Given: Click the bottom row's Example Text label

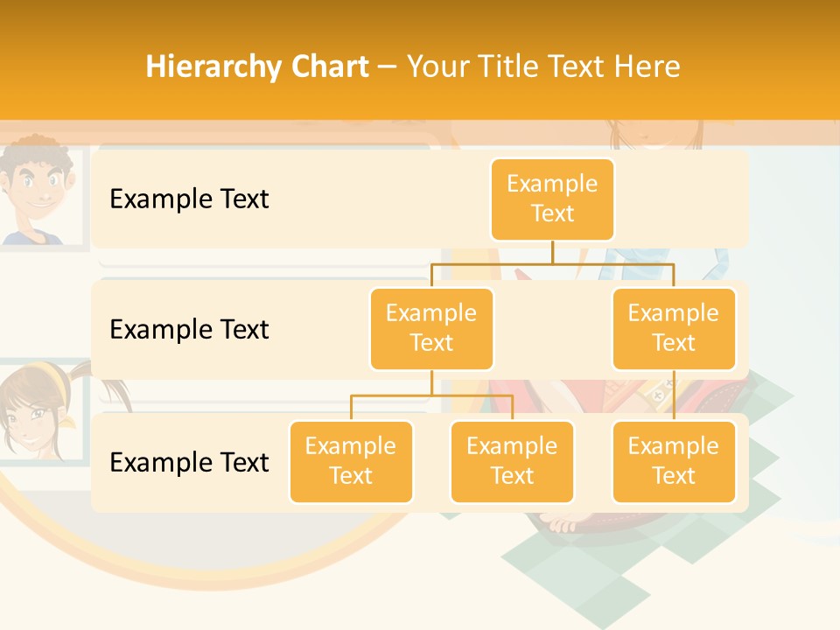Looking at the screenshot, I should [189, 462].
